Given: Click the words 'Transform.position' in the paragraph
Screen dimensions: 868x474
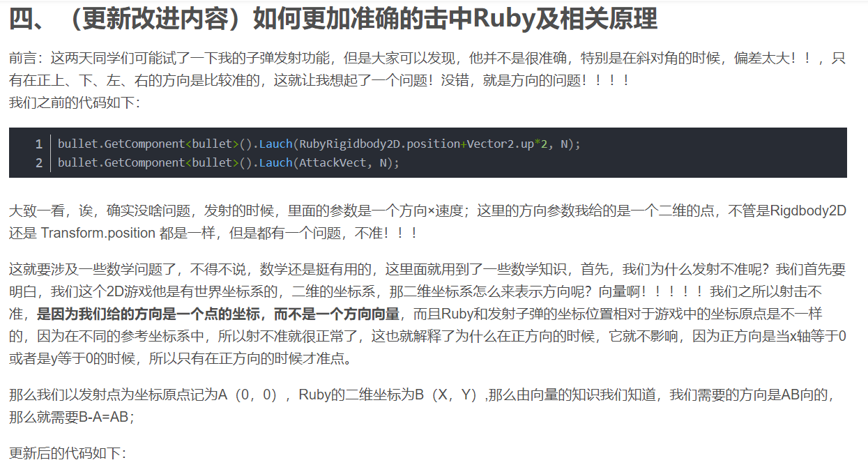Looking at the screenshot, I should 98,233.
